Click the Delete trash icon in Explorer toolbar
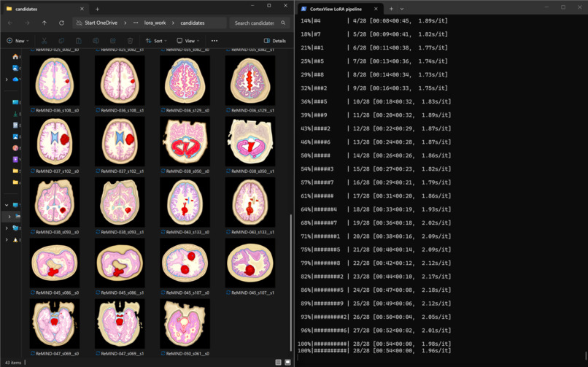Image resolution: width=588 pixels, height=367 pixels. (x=130, y=40)
